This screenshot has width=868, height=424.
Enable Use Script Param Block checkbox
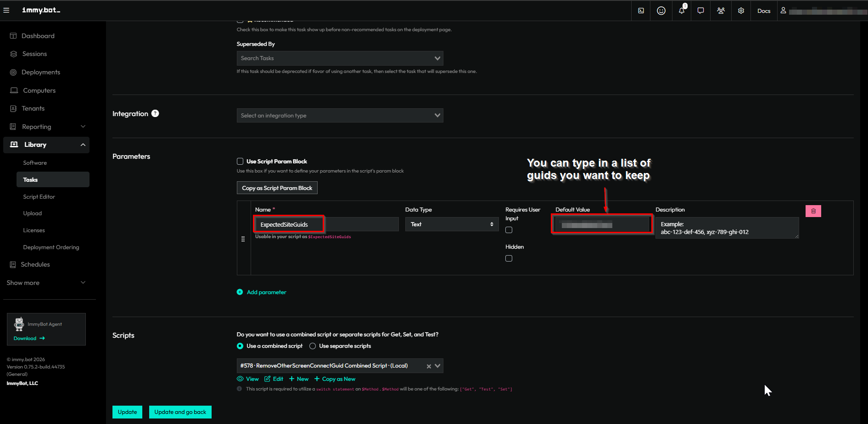pyautogui.click(x=240, y=162)
